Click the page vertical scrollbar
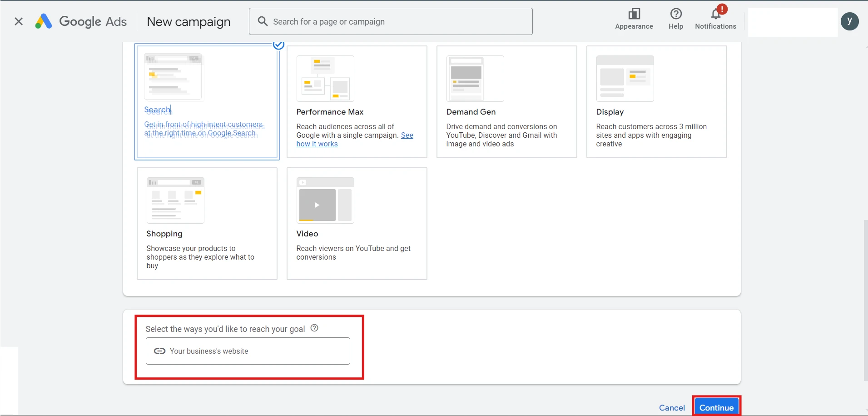The image size is (868, 416). point(865,300)
